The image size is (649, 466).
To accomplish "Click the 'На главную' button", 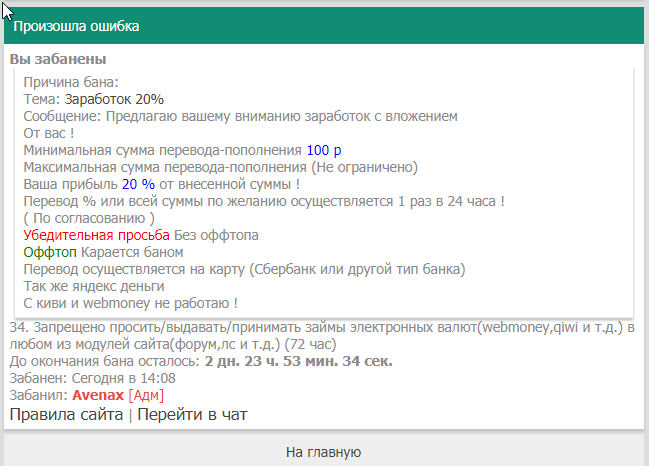I will [x=323, y=452].
